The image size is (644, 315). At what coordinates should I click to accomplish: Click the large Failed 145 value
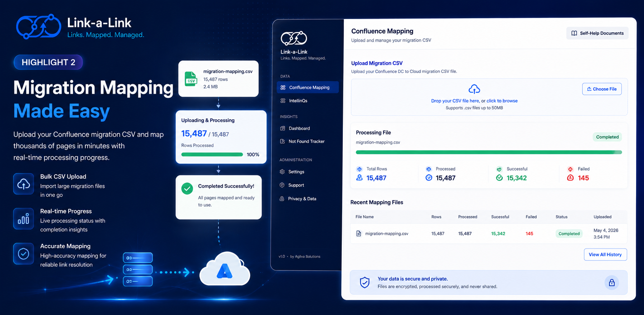tap(583, 178)
